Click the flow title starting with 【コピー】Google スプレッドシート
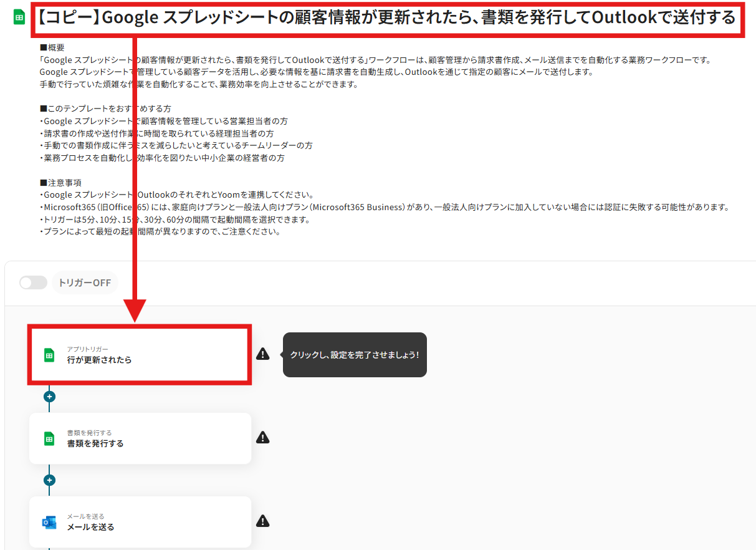 (x=386, y=18)
